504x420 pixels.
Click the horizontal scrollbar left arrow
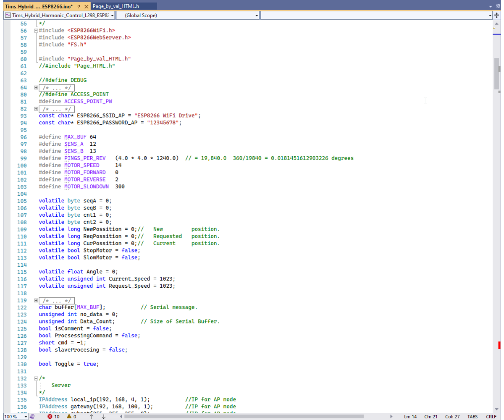point(121,417)
